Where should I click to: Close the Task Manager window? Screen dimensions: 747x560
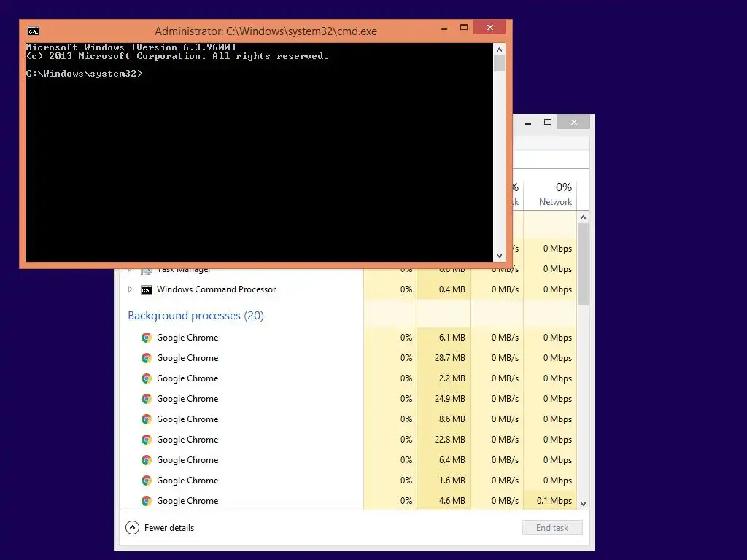pos(573,122)
